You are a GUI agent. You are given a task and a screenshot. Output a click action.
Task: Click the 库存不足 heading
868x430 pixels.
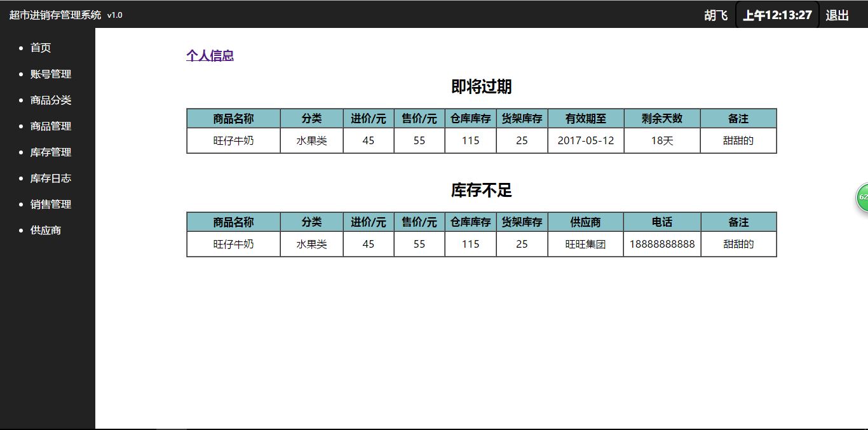coord(481,190)
